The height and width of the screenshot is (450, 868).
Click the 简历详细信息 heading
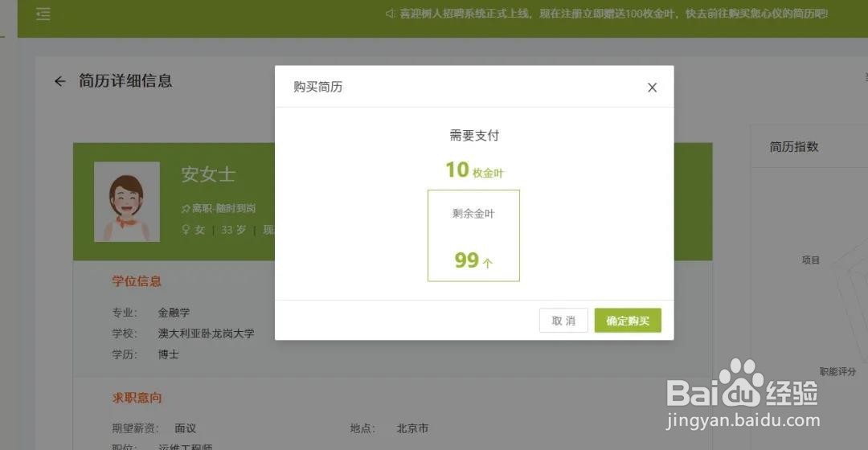point(125,81)
